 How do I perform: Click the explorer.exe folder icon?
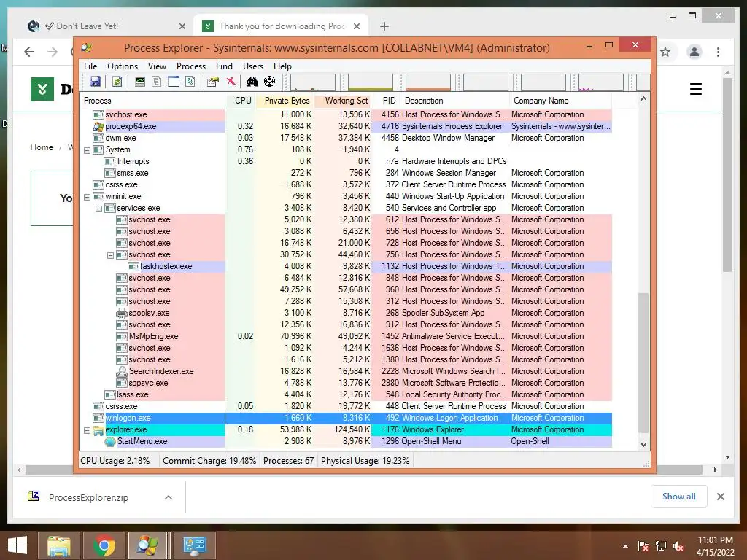[98, 430]
